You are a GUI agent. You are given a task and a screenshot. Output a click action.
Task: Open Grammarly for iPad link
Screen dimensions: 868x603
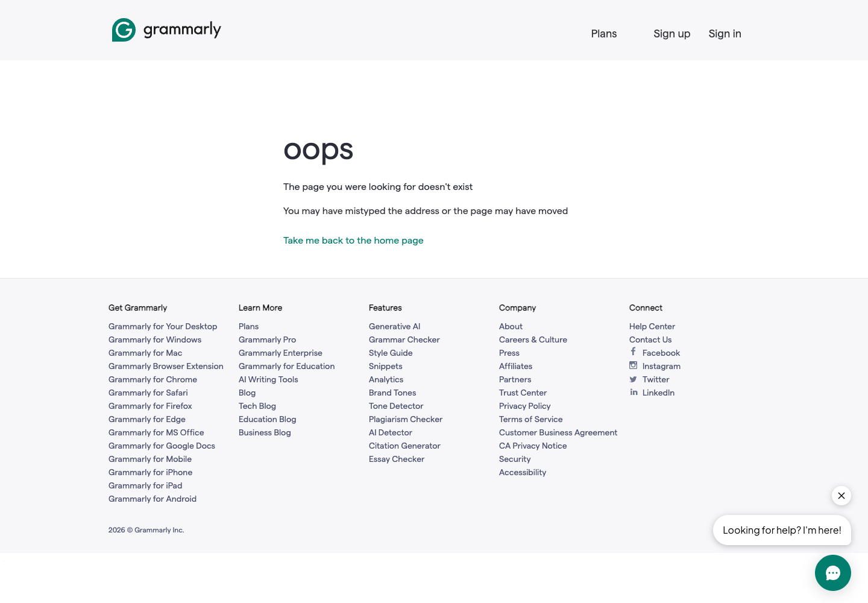coord(145,485)
